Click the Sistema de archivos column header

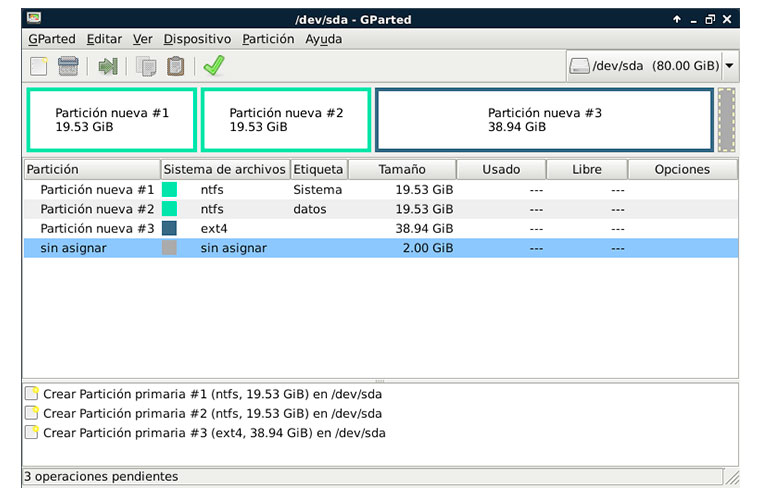point(225,169)
